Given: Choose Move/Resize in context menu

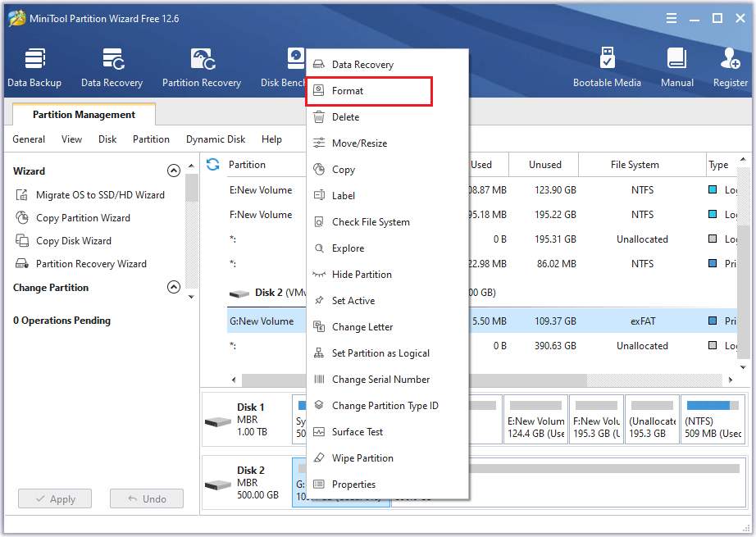Looking at the screenshot, I should coord(387,143).
